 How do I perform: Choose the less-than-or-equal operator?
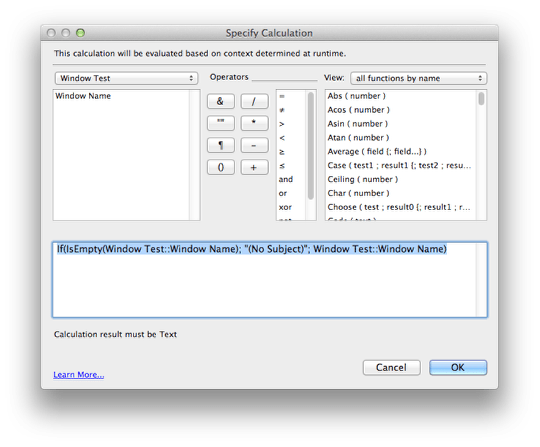point(282,166)
